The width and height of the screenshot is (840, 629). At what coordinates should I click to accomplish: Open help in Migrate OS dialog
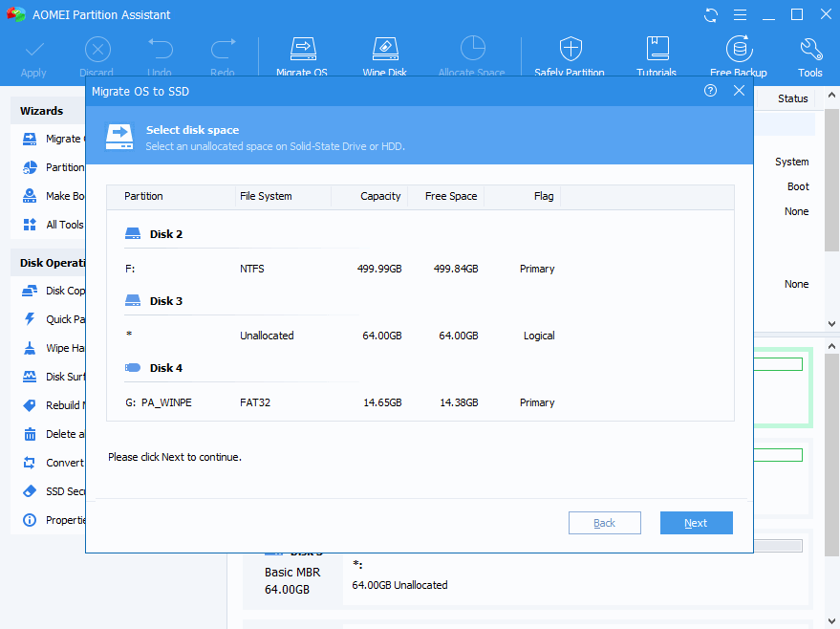pos(710,91)
